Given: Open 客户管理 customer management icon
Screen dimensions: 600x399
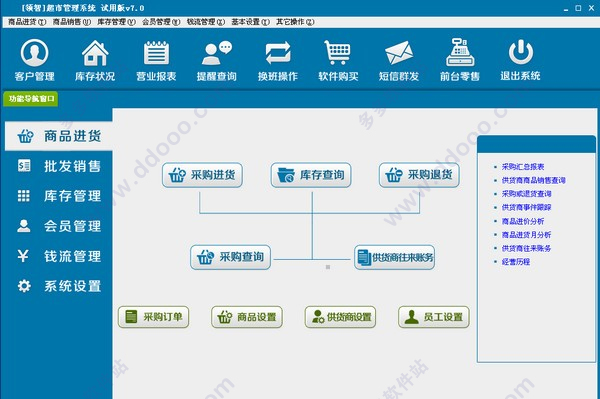Looking at the screenshot, I should [x=34, y=52].
